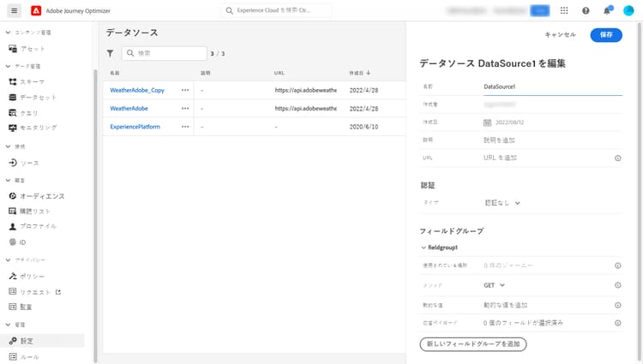Click info icon beside response payload
This screenshot has height=364, width=643.
(617, 323)
